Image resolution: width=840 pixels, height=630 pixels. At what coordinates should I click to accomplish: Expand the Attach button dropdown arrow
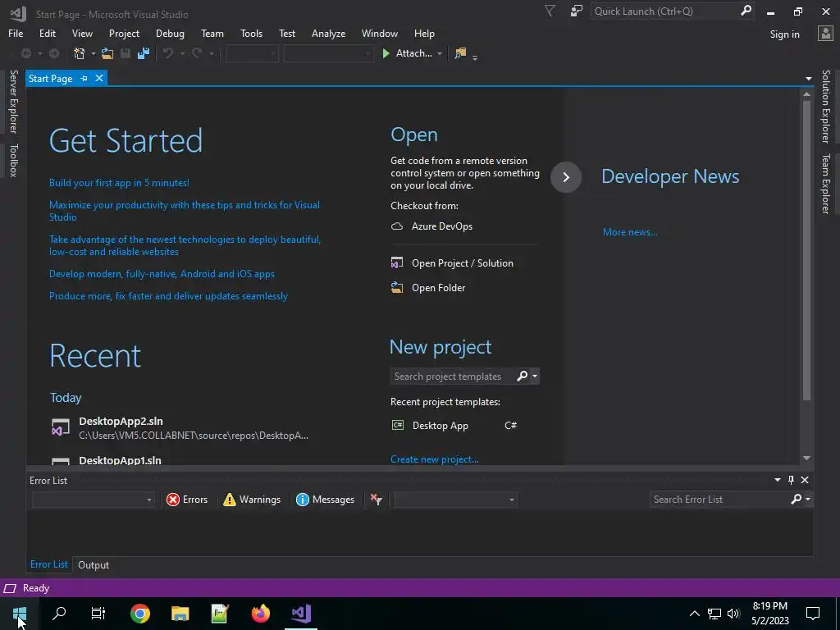click(x=440, y=53)
